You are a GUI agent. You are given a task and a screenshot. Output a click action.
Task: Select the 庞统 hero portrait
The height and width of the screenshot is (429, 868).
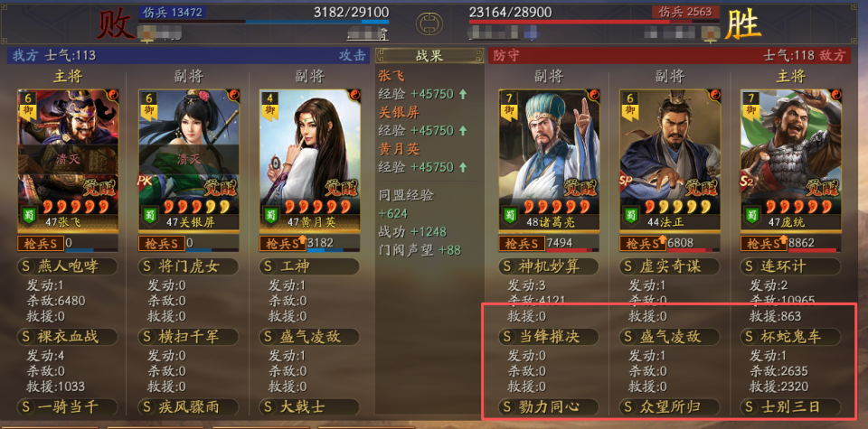[x=791, y=159]
